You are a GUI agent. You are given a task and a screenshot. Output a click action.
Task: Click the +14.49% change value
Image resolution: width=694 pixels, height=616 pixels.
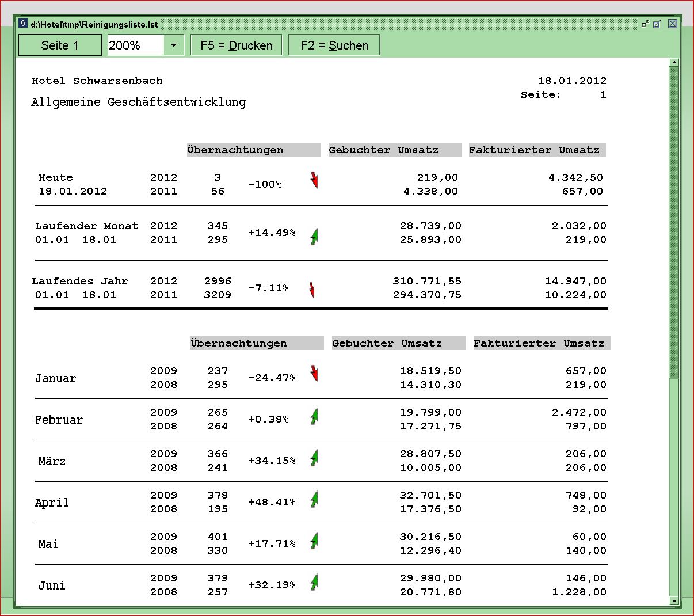(272, 233)
